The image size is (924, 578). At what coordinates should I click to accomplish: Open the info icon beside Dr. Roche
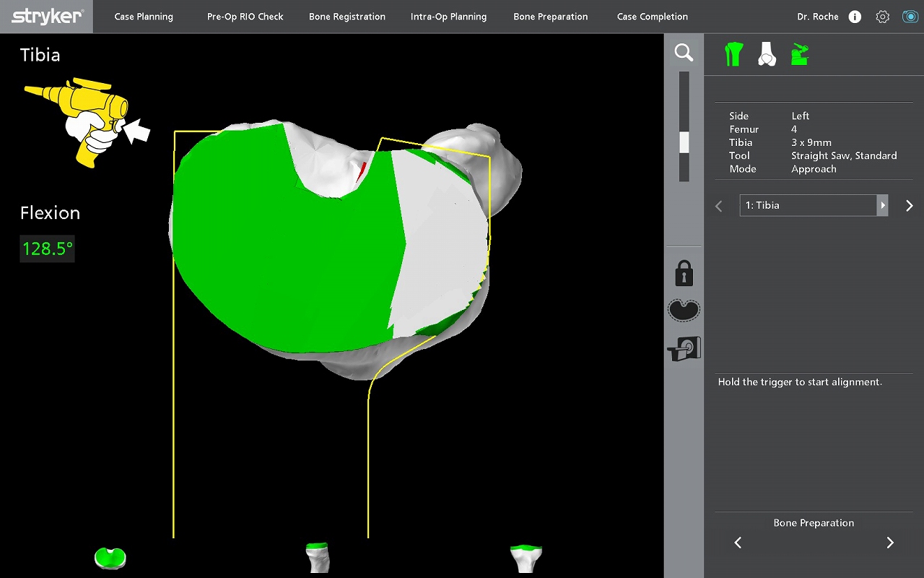(x=855, y=17)
